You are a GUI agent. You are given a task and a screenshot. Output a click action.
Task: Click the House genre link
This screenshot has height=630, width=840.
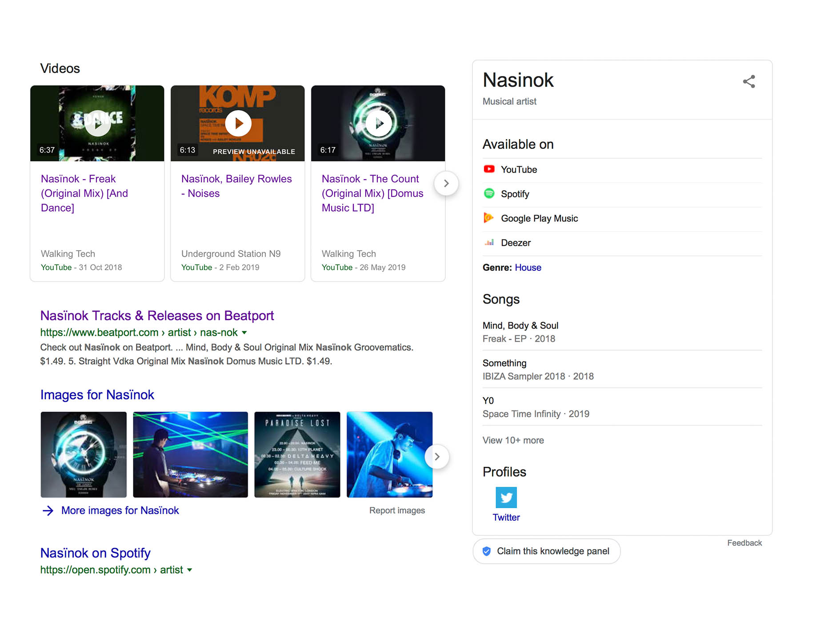click(x=528, y=268)
